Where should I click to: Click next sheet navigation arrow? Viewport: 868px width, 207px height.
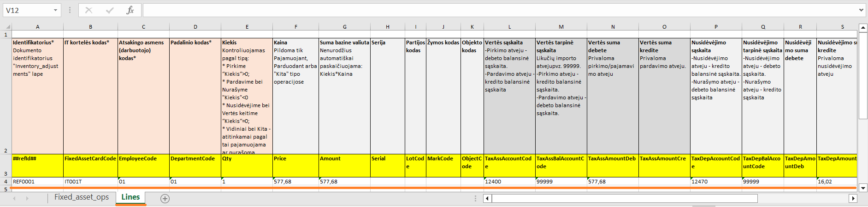click(x=27, y=198)
